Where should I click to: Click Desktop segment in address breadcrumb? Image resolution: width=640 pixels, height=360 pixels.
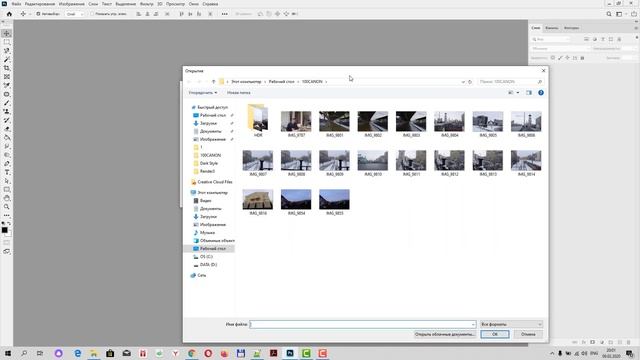click(281, 82)
